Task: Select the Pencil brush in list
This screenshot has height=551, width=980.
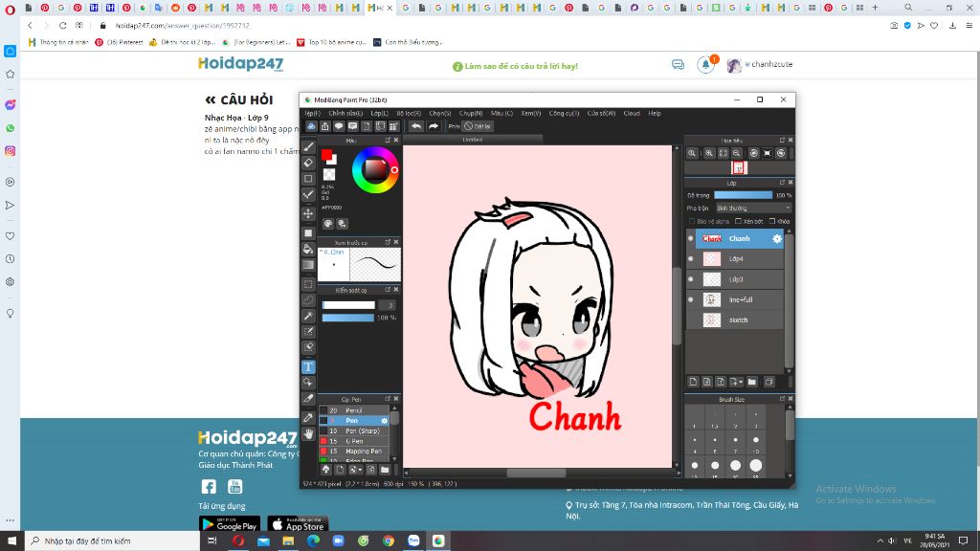Action: pos(354,410)
